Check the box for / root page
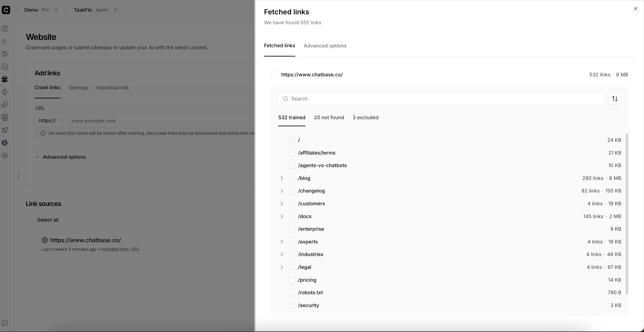 pos(292,140)
